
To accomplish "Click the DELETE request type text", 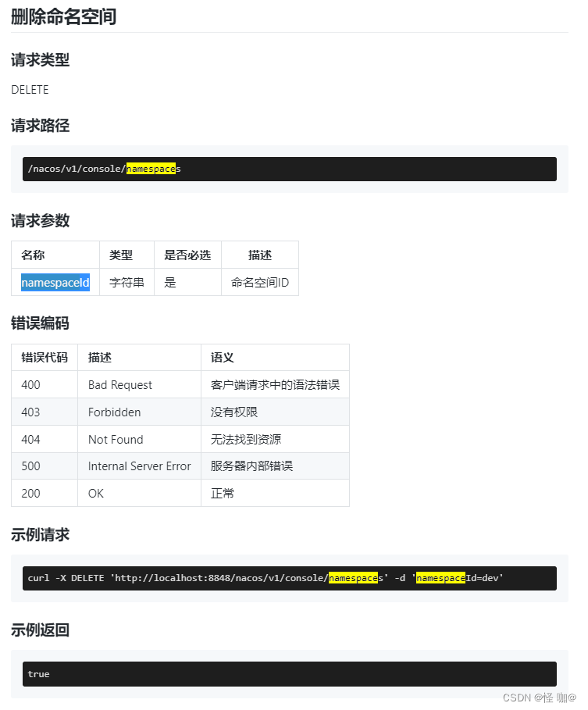I will click(x=30, y=90).
